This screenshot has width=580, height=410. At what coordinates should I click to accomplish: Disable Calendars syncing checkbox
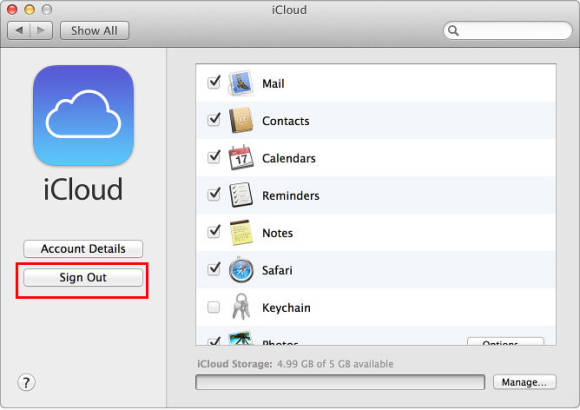pyautogui.click(x=214, y=157)
